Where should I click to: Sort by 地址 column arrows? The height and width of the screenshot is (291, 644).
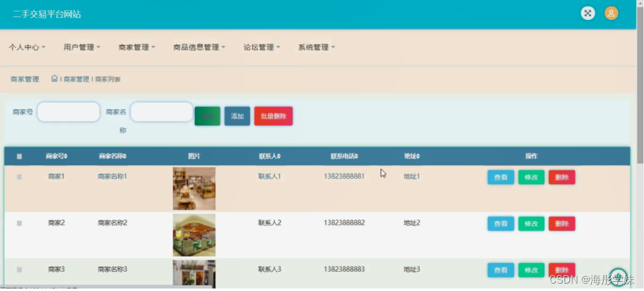(x=418, y=156)
